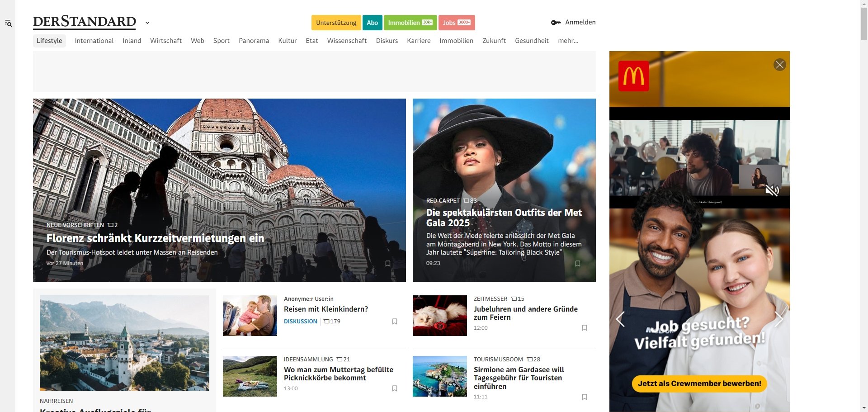Open the Wirtschaft section
The image size is (868, 412).
click(x=165, y=41)
